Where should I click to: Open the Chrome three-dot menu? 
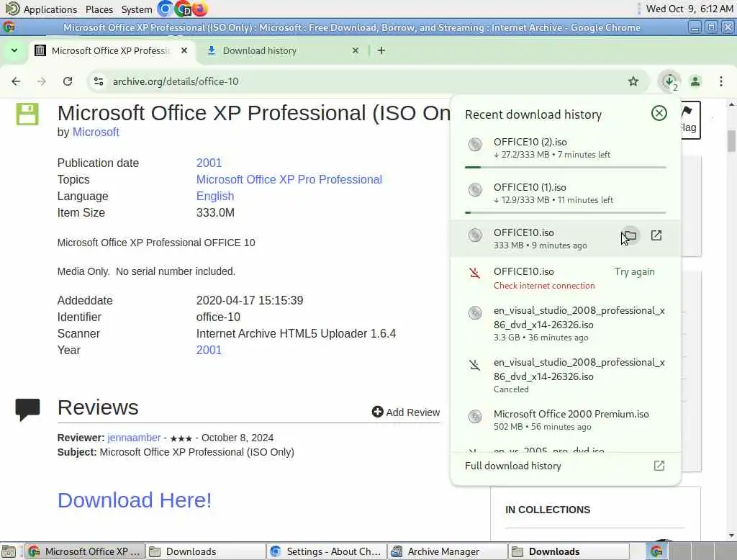pyautogui.click(x=721, y=81)
